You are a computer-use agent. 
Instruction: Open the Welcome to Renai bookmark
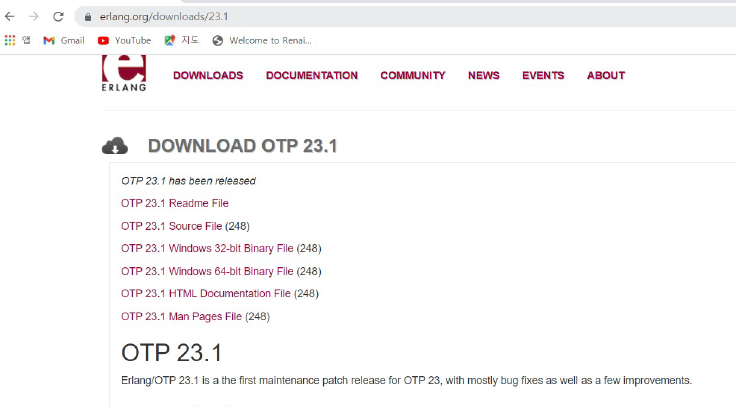(x=262, y=40)
